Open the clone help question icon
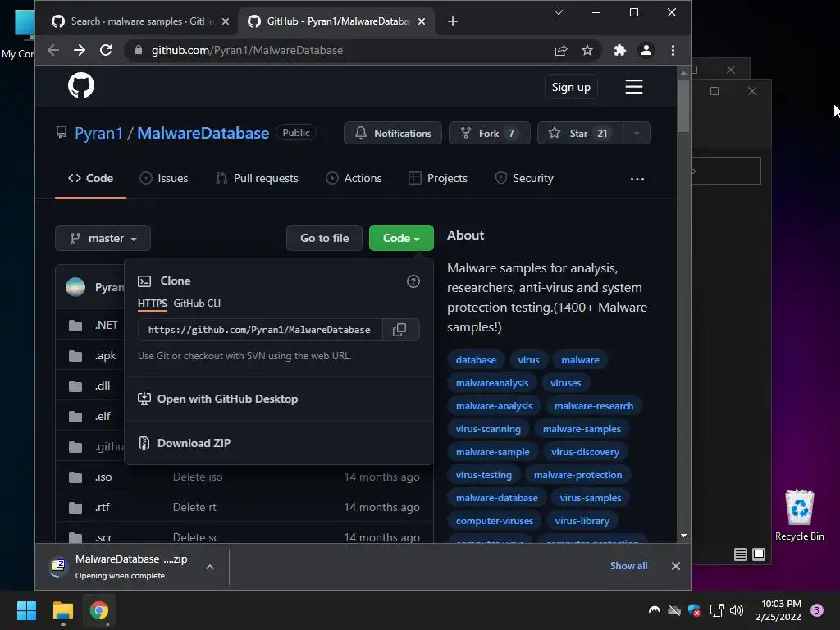This screenshot has height=630, width=840. coord(413,281)
